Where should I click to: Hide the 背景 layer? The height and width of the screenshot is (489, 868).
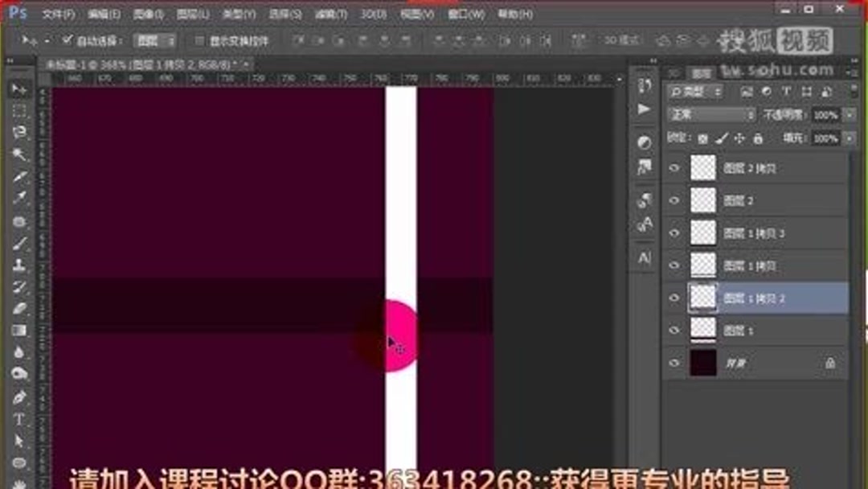pyautogui.click(x=674, y=362)
